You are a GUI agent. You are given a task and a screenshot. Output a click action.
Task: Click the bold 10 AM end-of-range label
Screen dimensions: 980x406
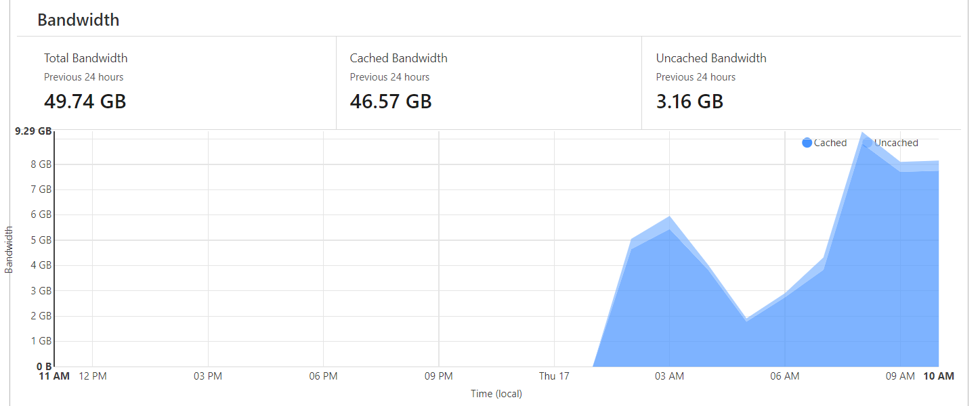point(938,376)
